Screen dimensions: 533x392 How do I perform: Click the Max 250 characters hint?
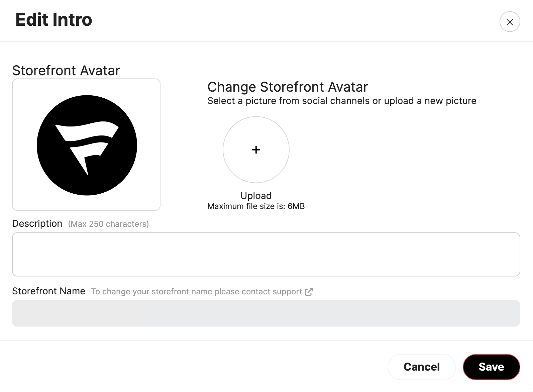[x=108, y=224]
